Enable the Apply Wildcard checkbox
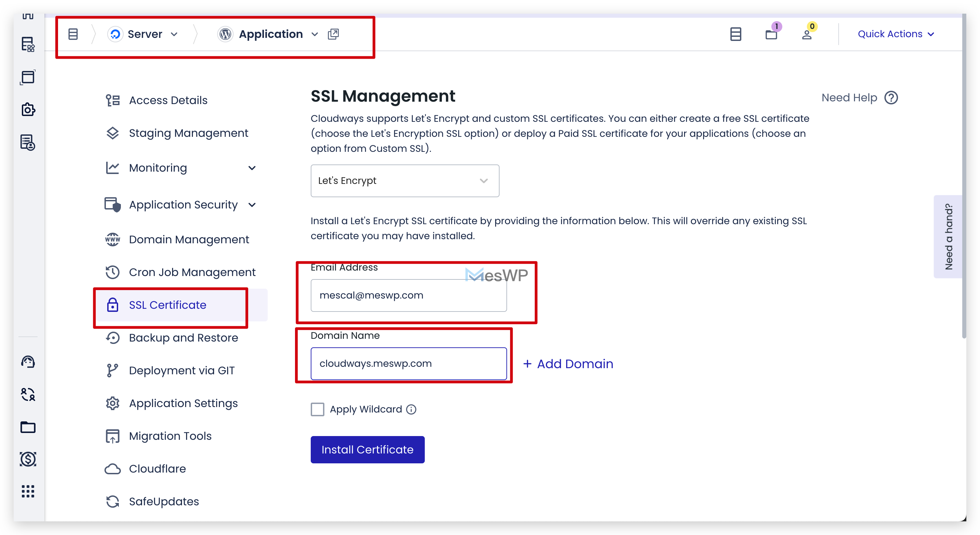 (317, 409)
